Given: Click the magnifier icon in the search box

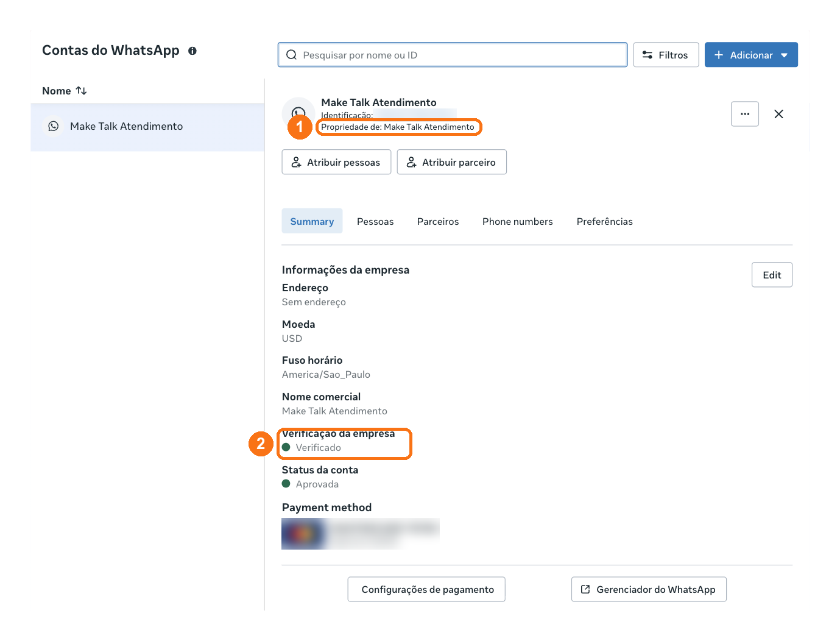Looking at the screenshot, I should tap(292, 55).
